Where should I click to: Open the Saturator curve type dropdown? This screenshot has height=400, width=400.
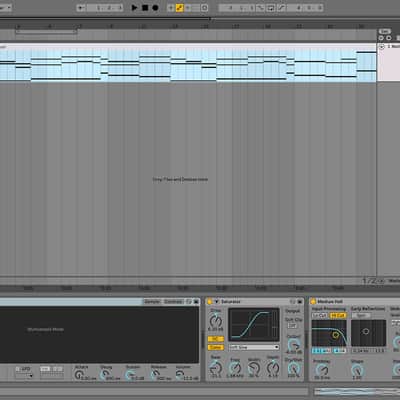[254, 347]
